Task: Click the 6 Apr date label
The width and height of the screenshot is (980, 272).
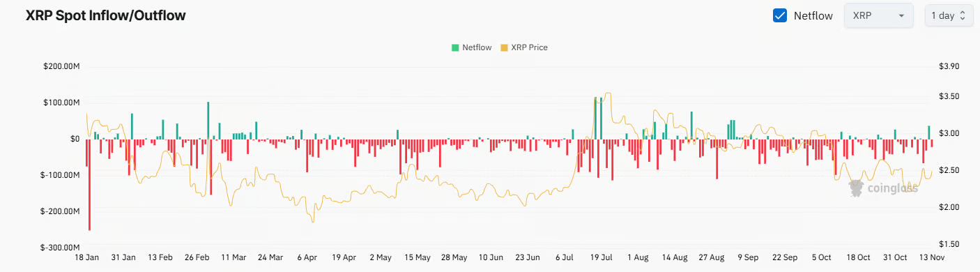Action: 307,257
